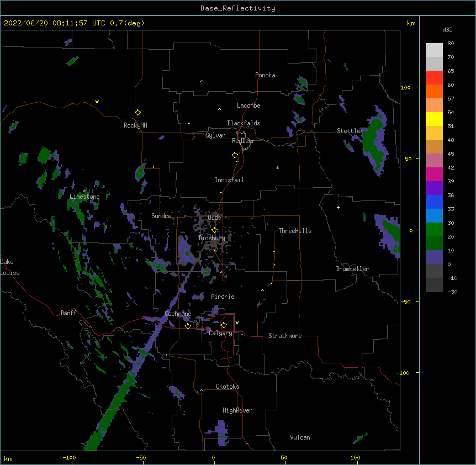The height and width of the screenshot is (465, 476).
Task: Click the Cochrane city label
Action: coord(178,314)
